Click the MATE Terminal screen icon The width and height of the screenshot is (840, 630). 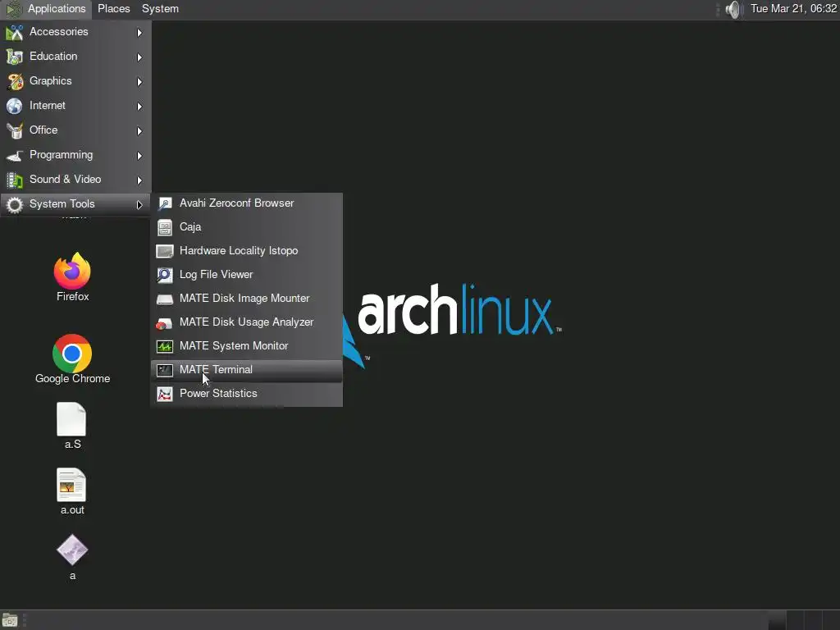pyautogui.click(x=164, y=370)
